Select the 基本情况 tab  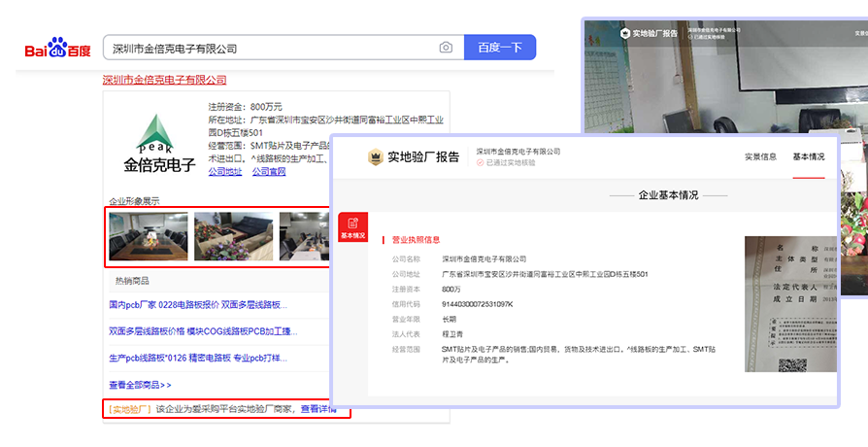click(x=809, y=156)
